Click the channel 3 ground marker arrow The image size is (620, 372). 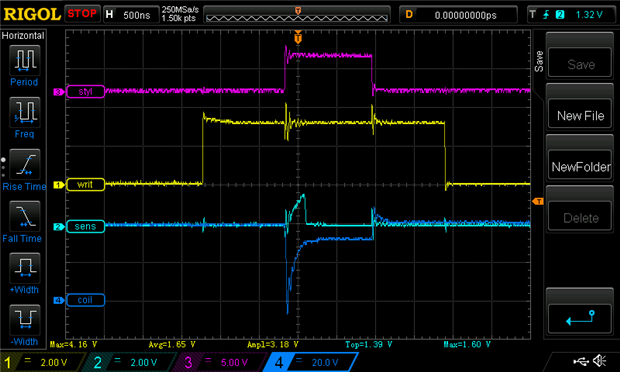(x=59, y=92)
